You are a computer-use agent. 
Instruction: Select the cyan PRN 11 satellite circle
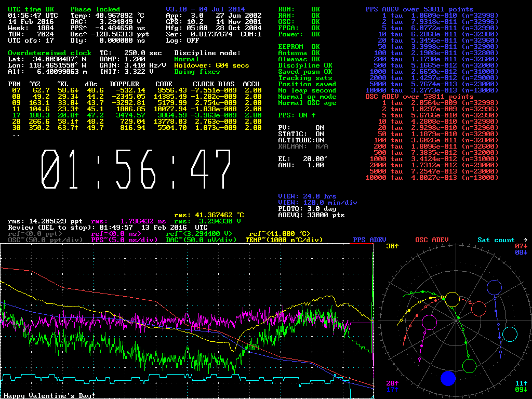[510, 334]
